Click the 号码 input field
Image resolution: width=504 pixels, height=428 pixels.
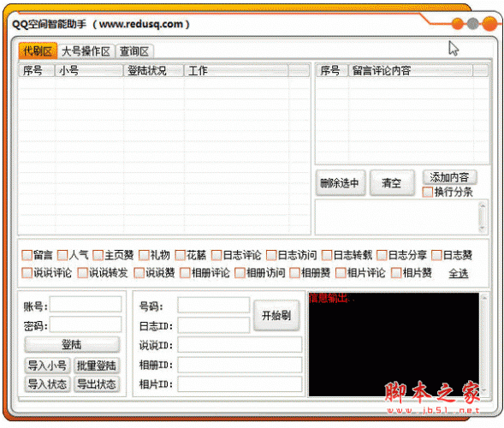pyautogui.click(x=213, y=306)
